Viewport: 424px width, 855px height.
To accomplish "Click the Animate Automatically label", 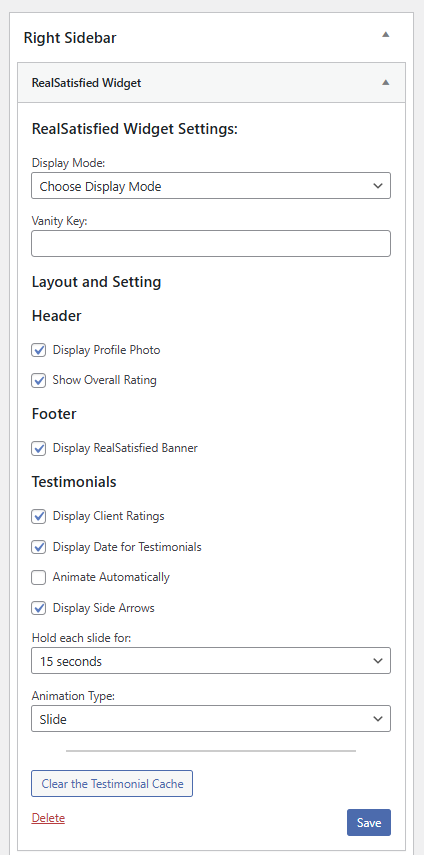I will pyautogui.click(x=111, y=577).
